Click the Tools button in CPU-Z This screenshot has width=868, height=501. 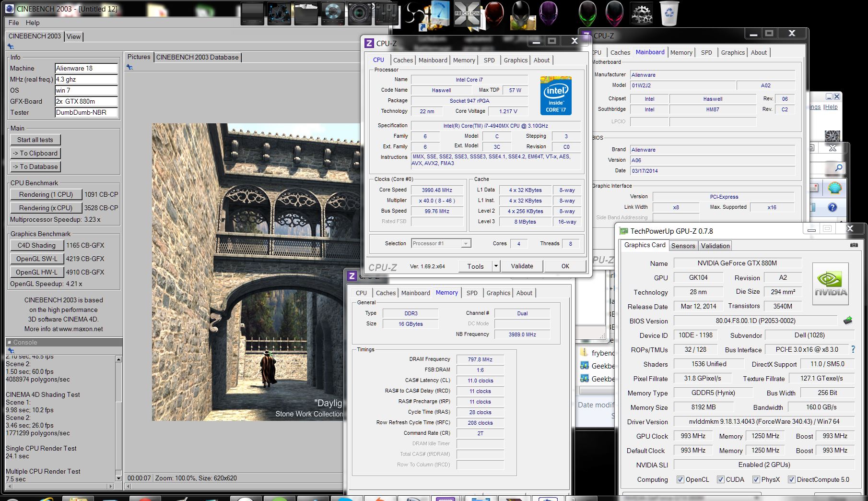point(475,266)
